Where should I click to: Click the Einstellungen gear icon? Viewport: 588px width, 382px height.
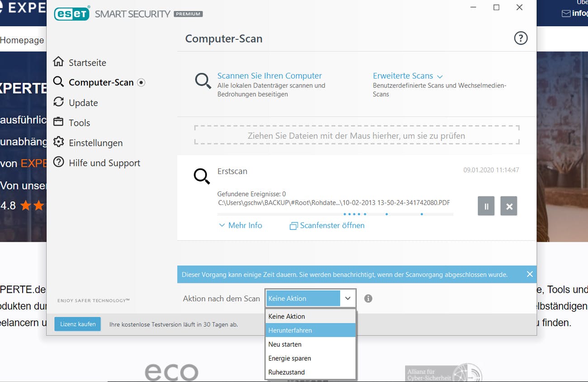[x=58, y=142]
